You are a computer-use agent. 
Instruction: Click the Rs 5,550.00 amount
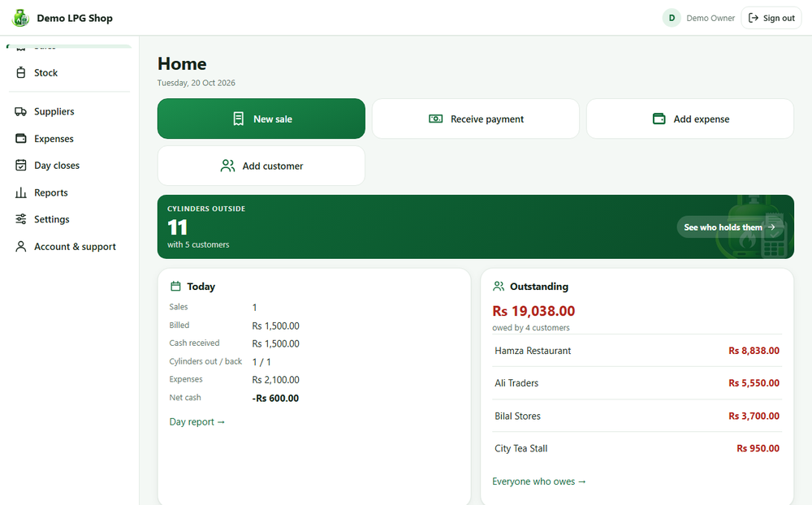(x=754, y=382)
